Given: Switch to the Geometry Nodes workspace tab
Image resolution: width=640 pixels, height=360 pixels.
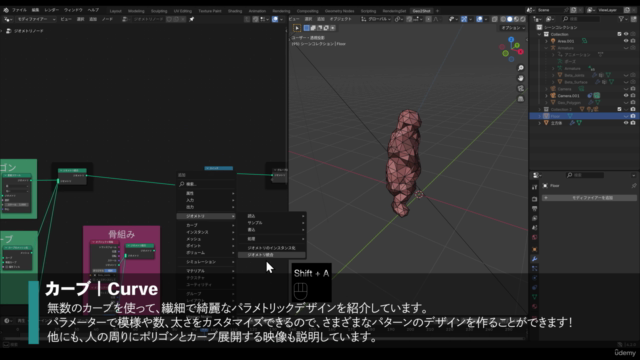Looking at the screenshot, I should point(340,11).
